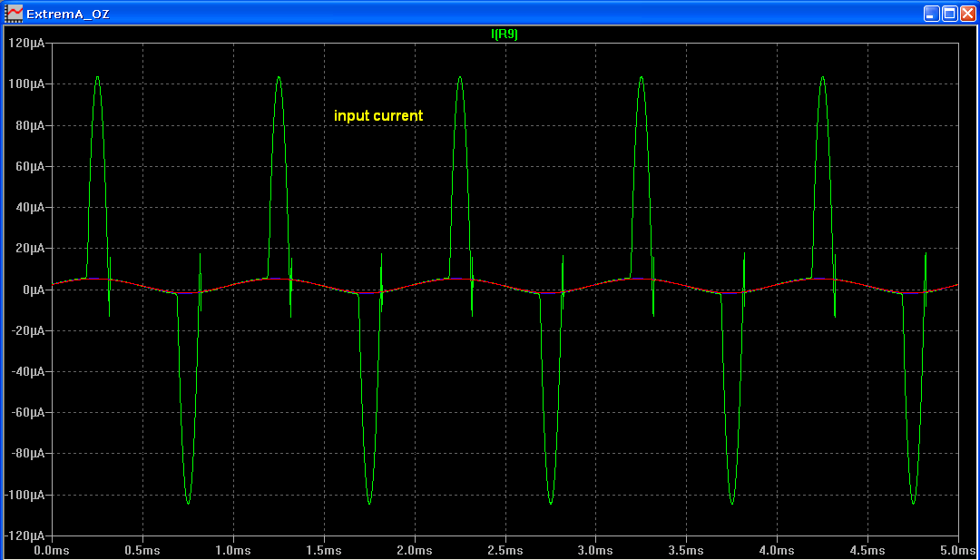The image size is (980, 560).
Task: Click the 2.0ms time axis label
Action: [415, 551]
